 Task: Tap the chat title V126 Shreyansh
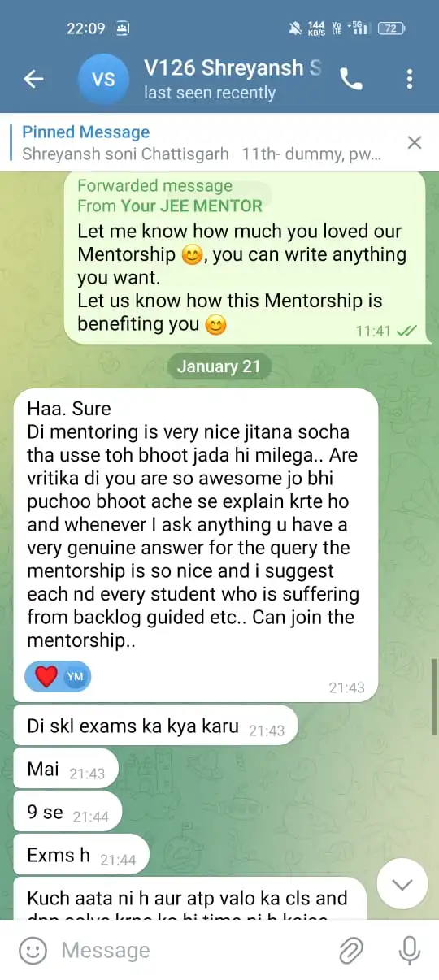tap(233, 67)
